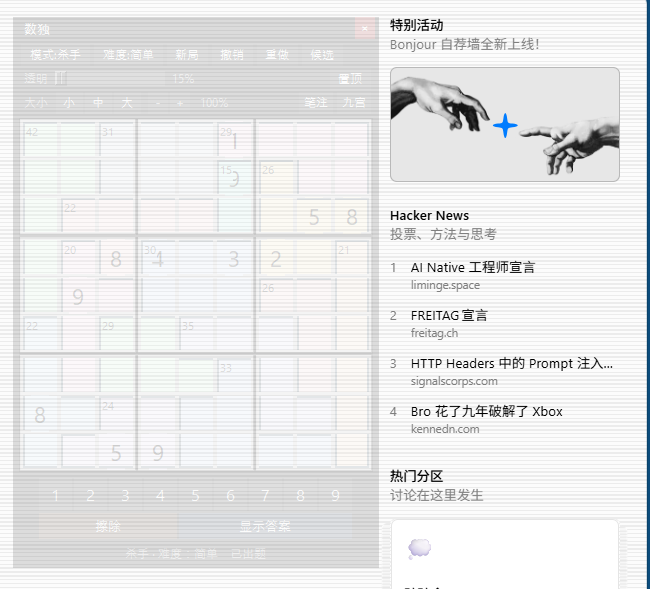Screen dimensions: 650x589
Task: Click digit 9 on the number pad
Action: pyautogui.click(x=335, y=495)
